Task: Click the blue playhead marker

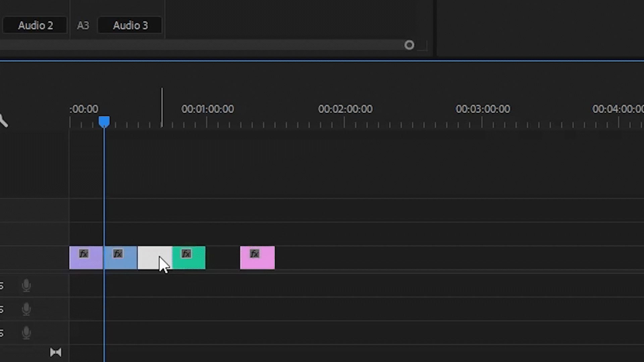Action: (x=104, y=121)
